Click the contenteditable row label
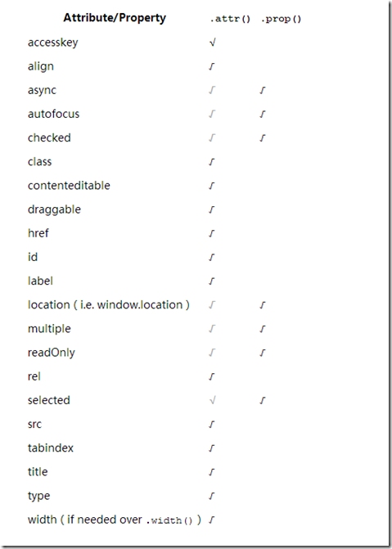Screen dimensions: 392x549 (69, 186)
